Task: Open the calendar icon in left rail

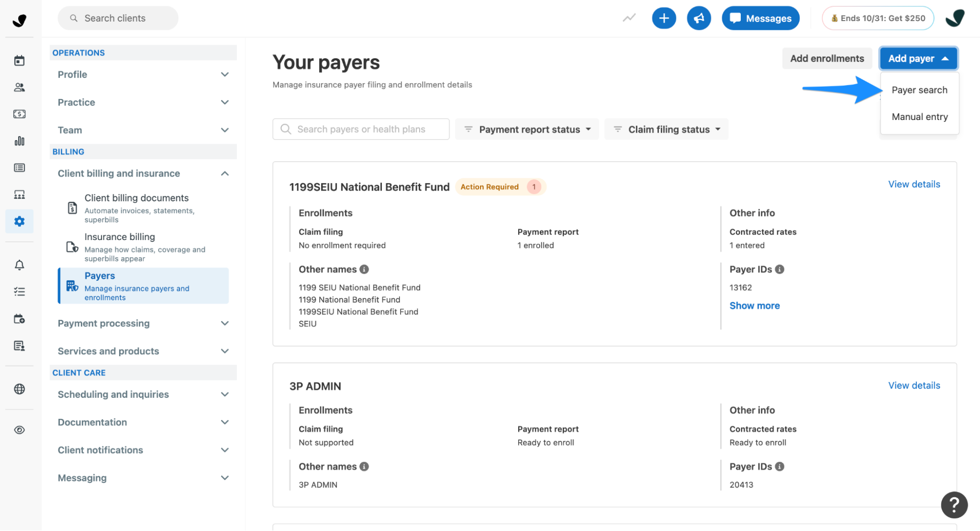Action: pyautogui.click(x=19, y=61)
